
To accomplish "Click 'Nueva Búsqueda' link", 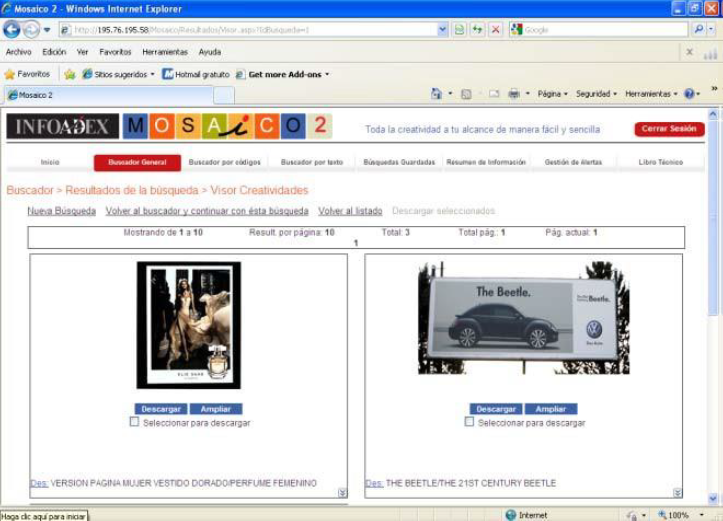I will tap(61, 211).
